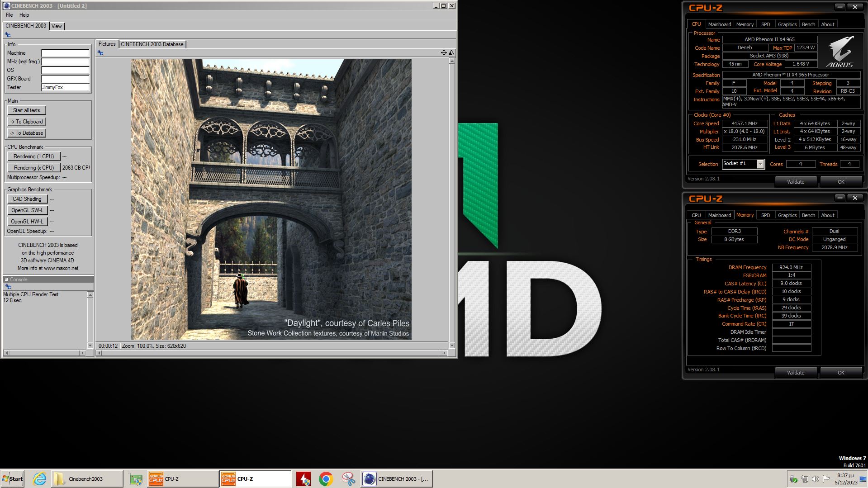This screenshot has height=488, width=868.
Task: Open Bench tab in the lower CPU-Z window
Action: pyautogui.click(x=808, y=215)
